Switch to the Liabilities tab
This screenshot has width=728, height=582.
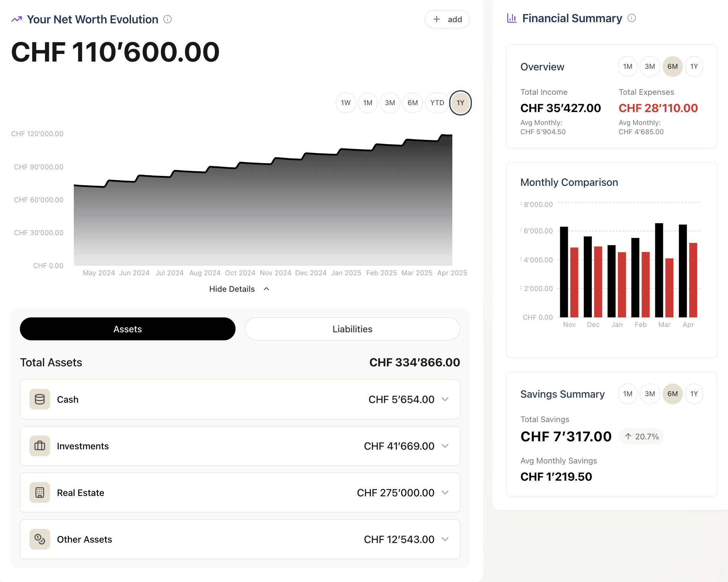click(x=352, y=329)
